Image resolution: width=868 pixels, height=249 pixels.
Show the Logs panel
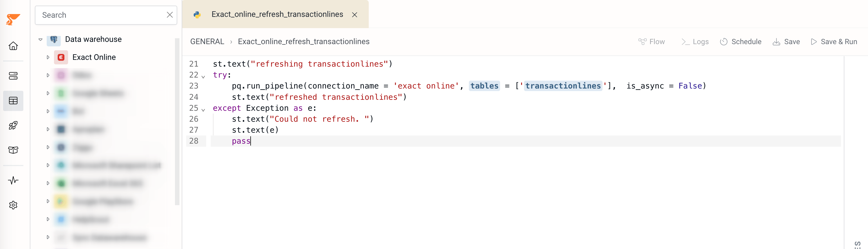coord(695,42)
